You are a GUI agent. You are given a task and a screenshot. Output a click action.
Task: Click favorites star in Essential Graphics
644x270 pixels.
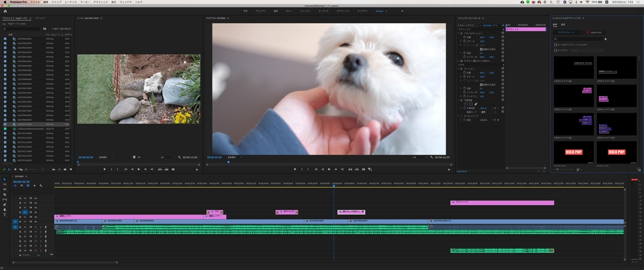(x=605, y=39)
